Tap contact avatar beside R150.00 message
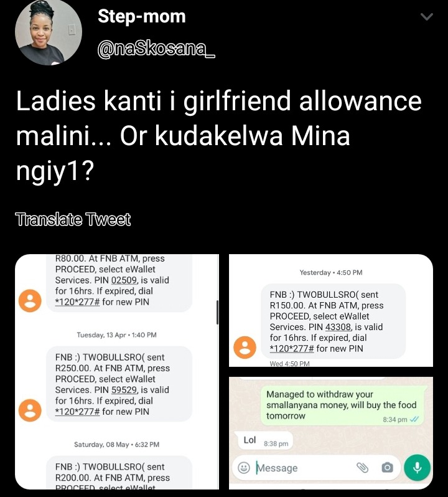Screen dimensions: 448x497 coord(245,348)
